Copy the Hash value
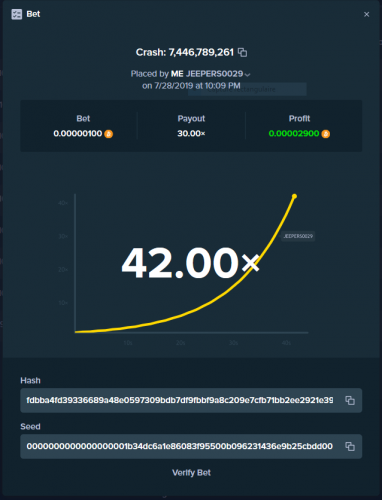The image size is (382, 500). point(350,400)
